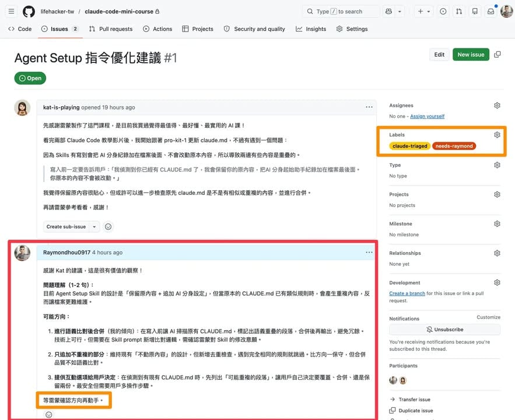Switch to the Settings tab
The height and width of the screenshot is (420, 515).
(352, 29)
